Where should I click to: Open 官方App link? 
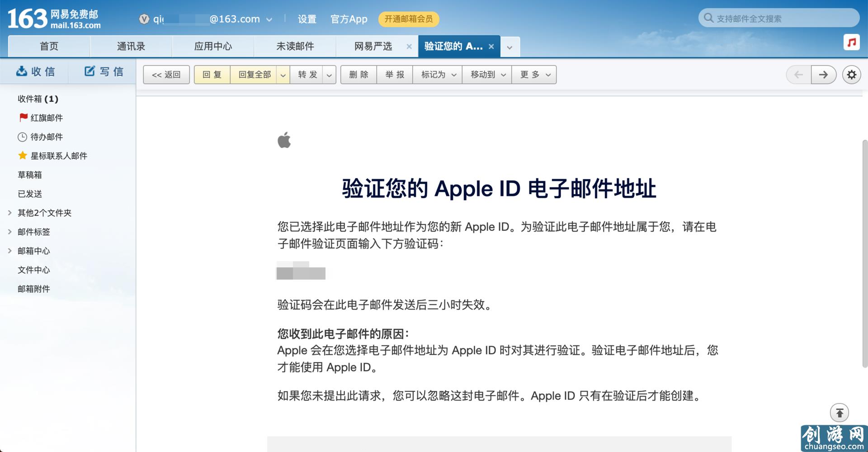(349, 19)
